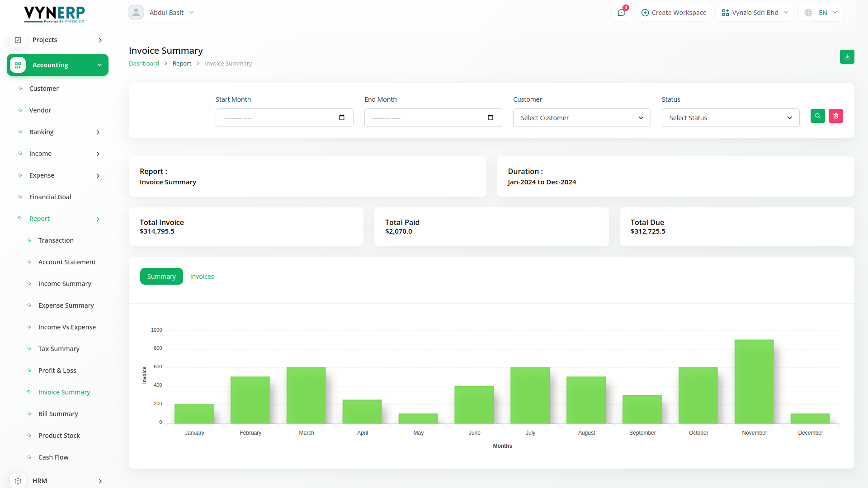
Task: Click the Accounting module icon
Action: click(x=18, y=65)
